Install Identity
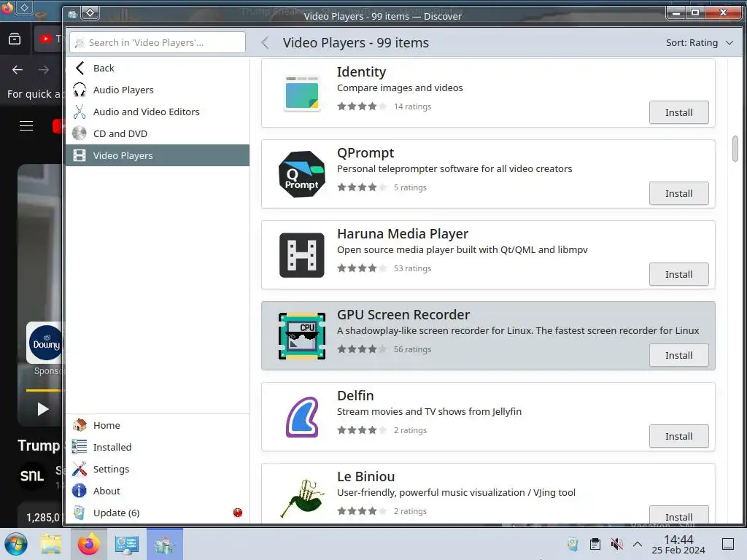 click(678, 112)
